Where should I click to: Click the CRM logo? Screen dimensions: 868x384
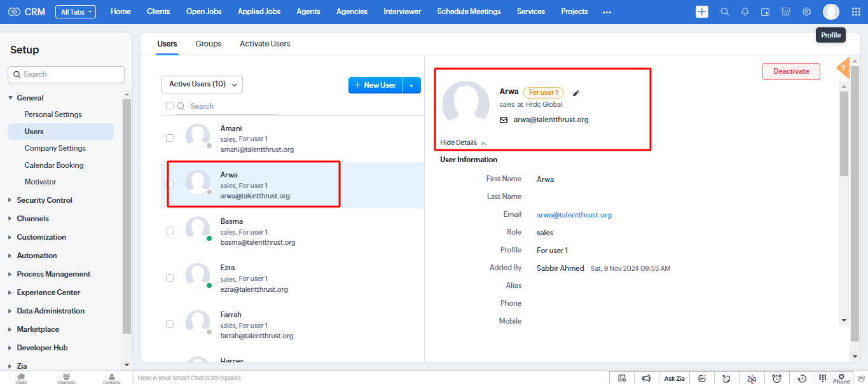(x=27, y=11)
